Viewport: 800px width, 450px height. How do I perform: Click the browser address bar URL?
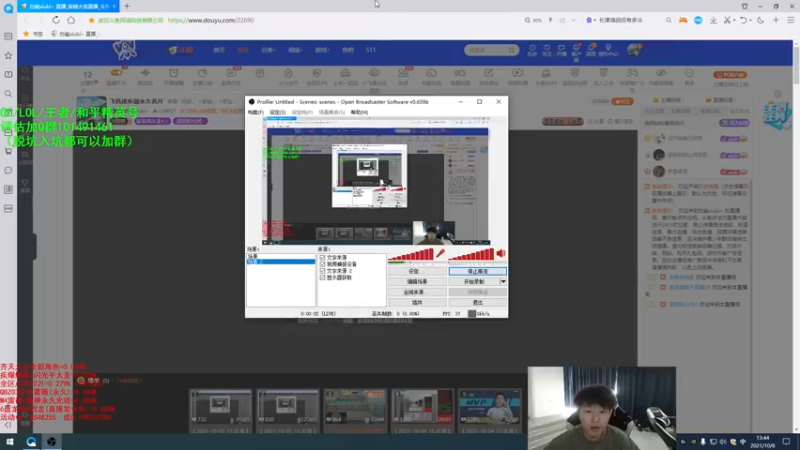click(x=211, y=20)
